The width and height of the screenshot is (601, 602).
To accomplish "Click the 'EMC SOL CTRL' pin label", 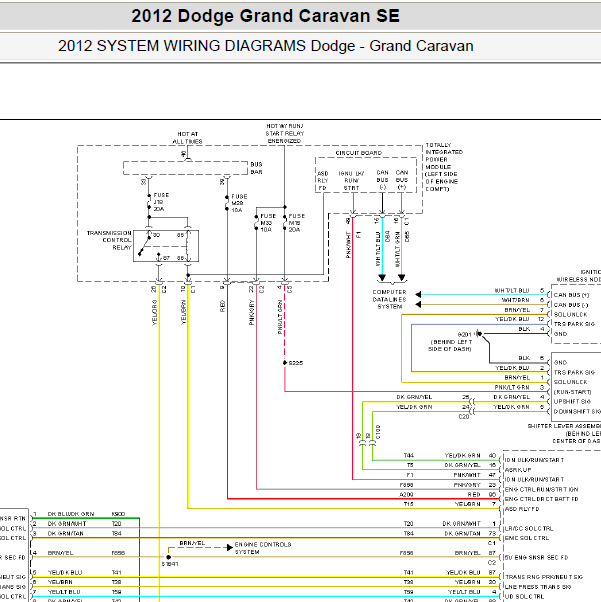I will pyautogui.click(x=526, y=538).
